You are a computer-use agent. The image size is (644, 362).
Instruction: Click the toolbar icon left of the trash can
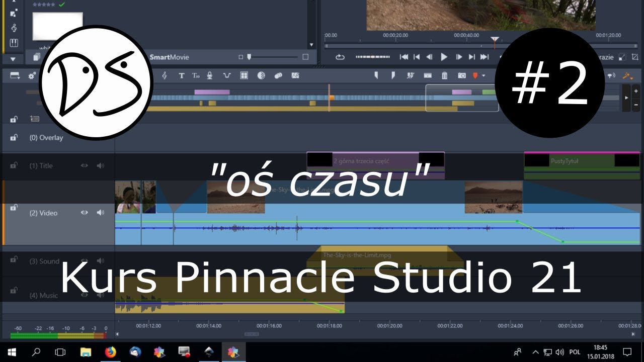[x=428, y=75]
